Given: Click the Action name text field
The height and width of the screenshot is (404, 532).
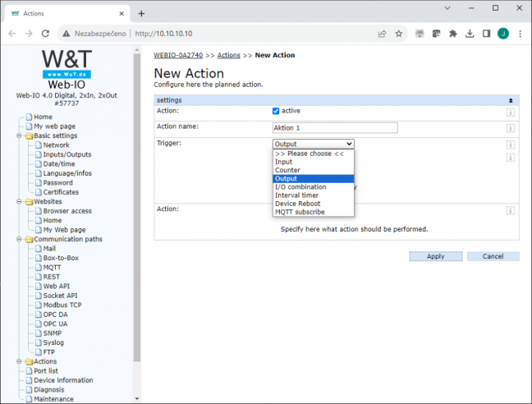Looking at the screenshot, I should [x=335, y=128].
